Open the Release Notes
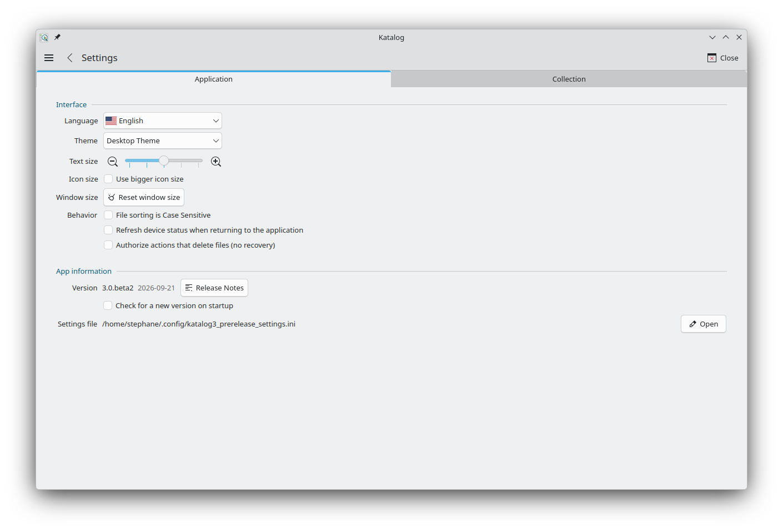 coord(214,288)
